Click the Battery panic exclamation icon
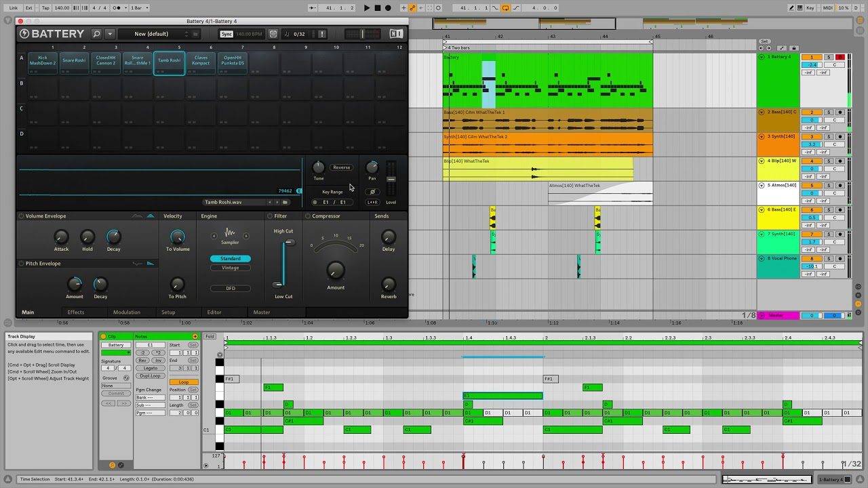 point(321,34)
